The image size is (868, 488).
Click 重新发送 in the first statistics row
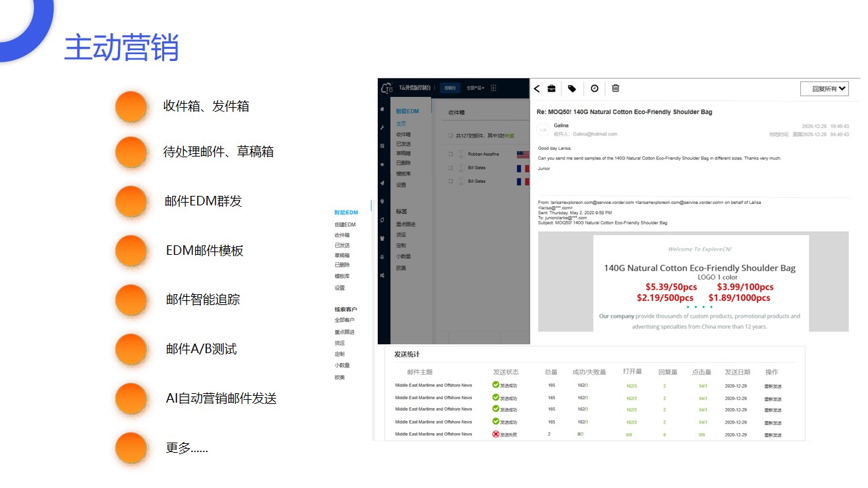tap(773, 384)
